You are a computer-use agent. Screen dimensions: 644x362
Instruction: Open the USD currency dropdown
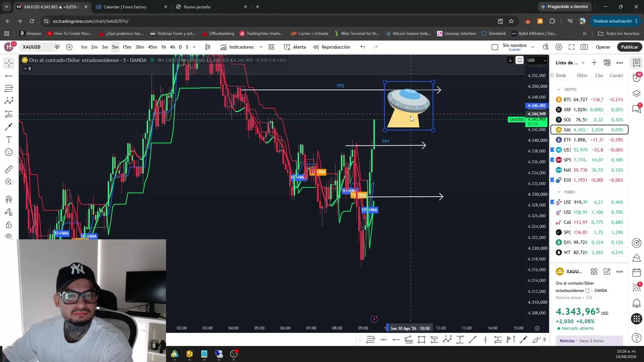(x=536, y=60)
